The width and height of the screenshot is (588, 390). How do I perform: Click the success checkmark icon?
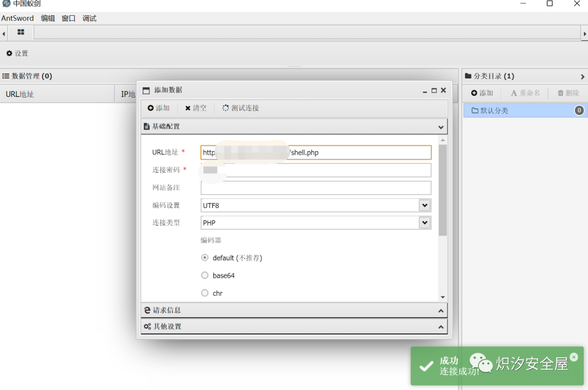tap(426, 365)
